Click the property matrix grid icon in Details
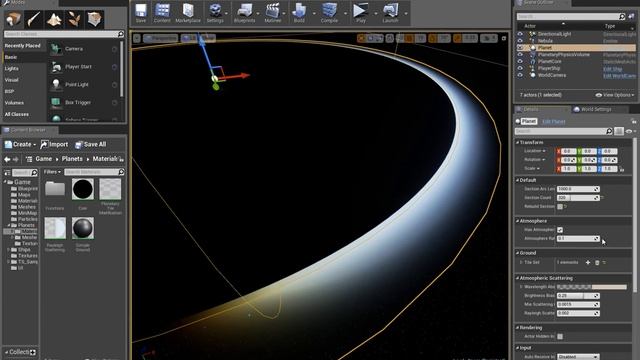Image resolution: width=640 pixels, height=360 pixels. click(x=619, y=131)
